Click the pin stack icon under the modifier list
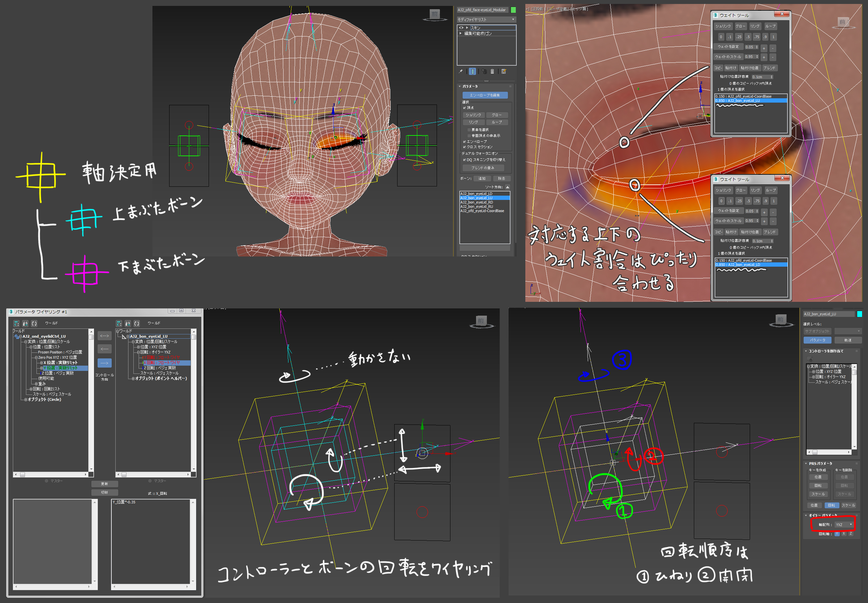 (x=461, y=71)
